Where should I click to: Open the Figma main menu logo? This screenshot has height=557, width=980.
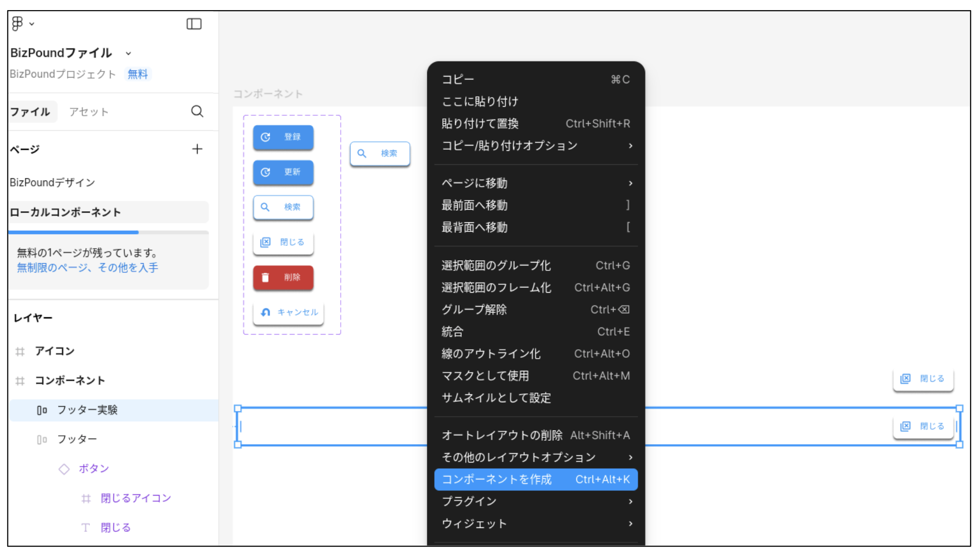click(17, 23)
